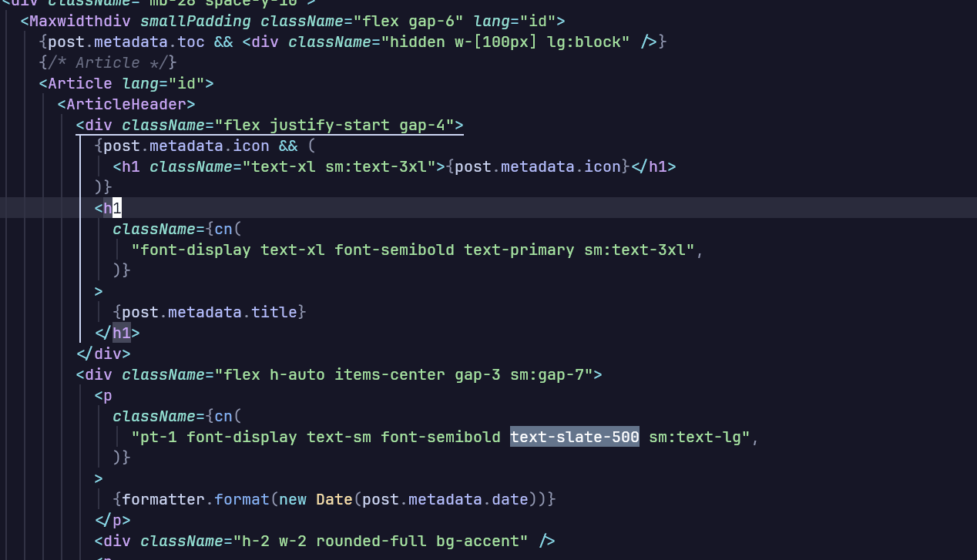Viewport: 977px width, 560px height.
Task: Click the Article comment text
Action: coord(108,62)
